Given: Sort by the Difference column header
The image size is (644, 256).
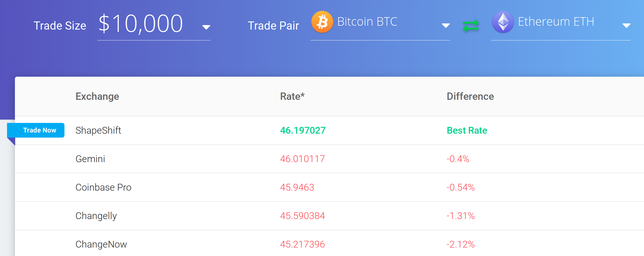Looking at the screenshot, I should click(470, 96).
